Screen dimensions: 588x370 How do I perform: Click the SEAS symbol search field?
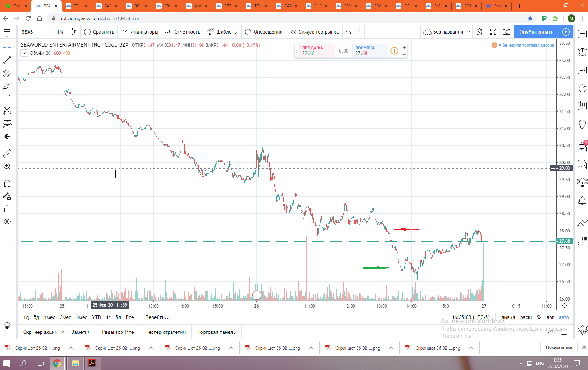click(35, 32)
